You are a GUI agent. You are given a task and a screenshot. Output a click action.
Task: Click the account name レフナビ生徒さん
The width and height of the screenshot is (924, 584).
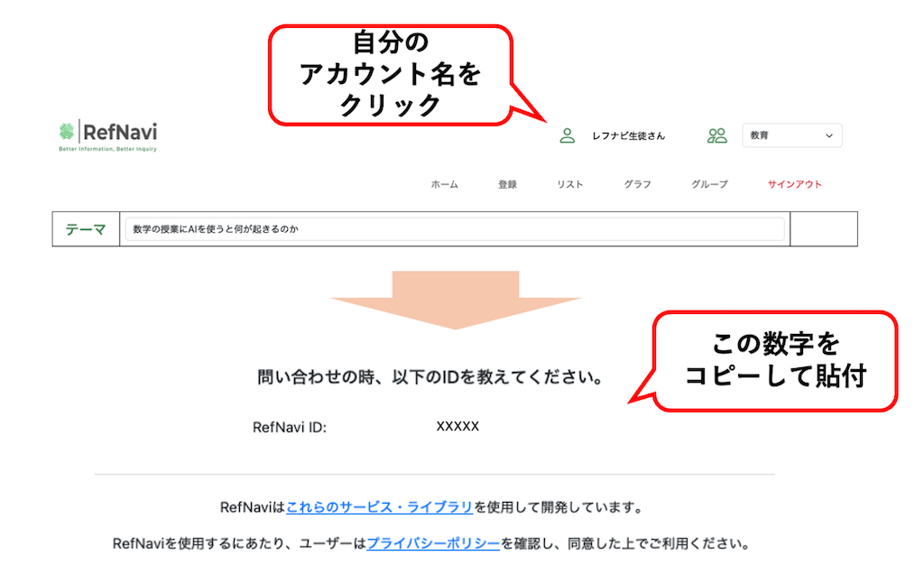pos(628,135)
